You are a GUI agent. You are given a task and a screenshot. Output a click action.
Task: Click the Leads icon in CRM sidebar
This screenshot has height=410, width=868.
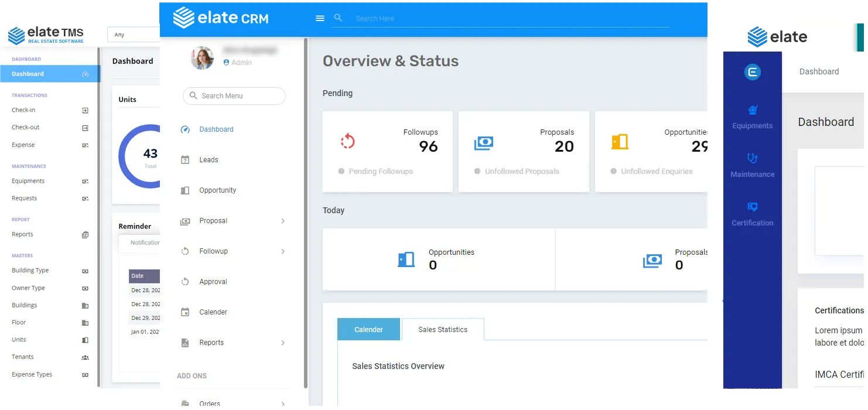pyautogui.click(x=185, y=160)
